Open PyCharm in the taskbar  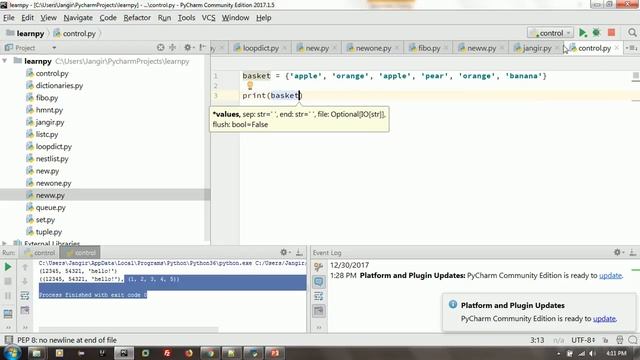tap(124, 353)
